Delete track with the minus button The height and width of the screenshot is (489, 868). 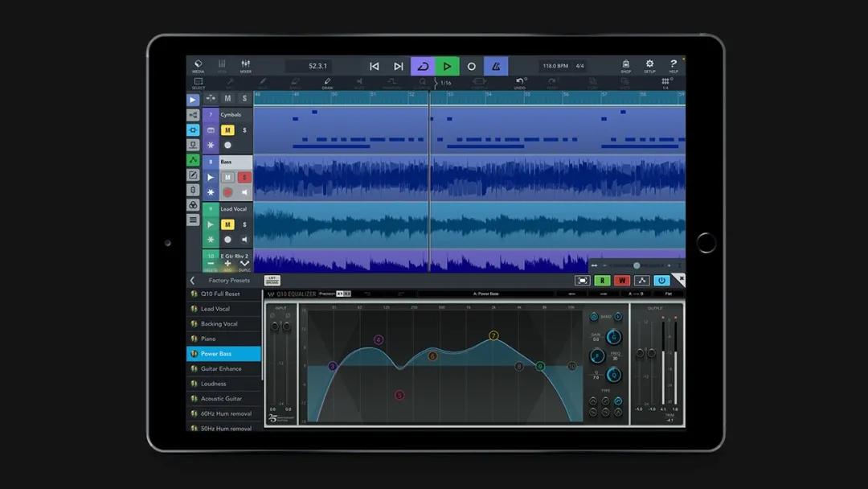[x=211, y=265]
